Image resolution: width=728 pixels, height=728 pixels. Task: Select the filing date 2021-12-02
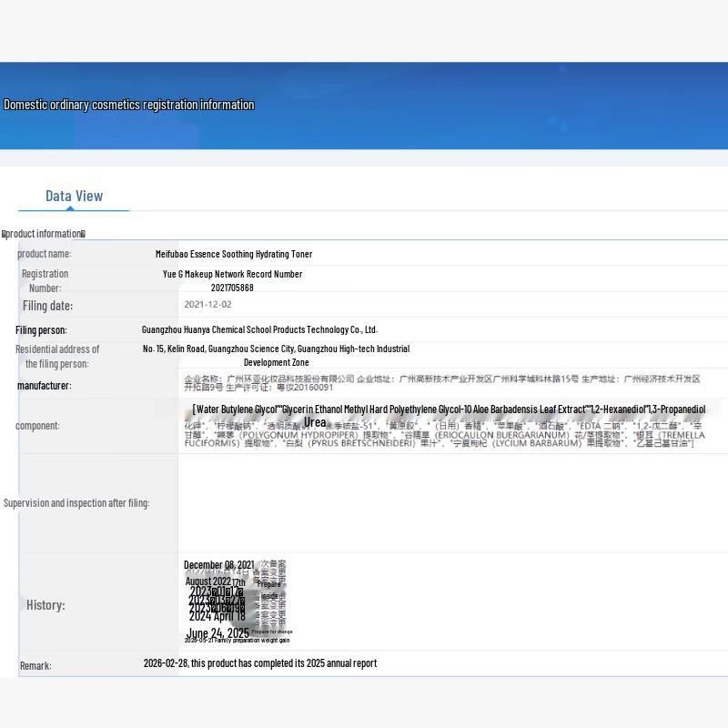tap(207, 305)
